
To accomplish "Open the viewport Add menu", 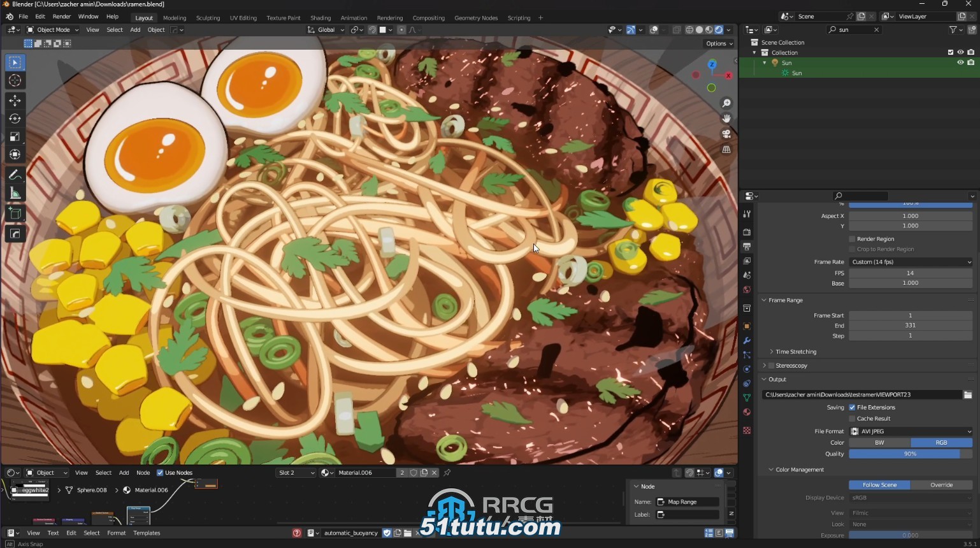I will point(135,30).
